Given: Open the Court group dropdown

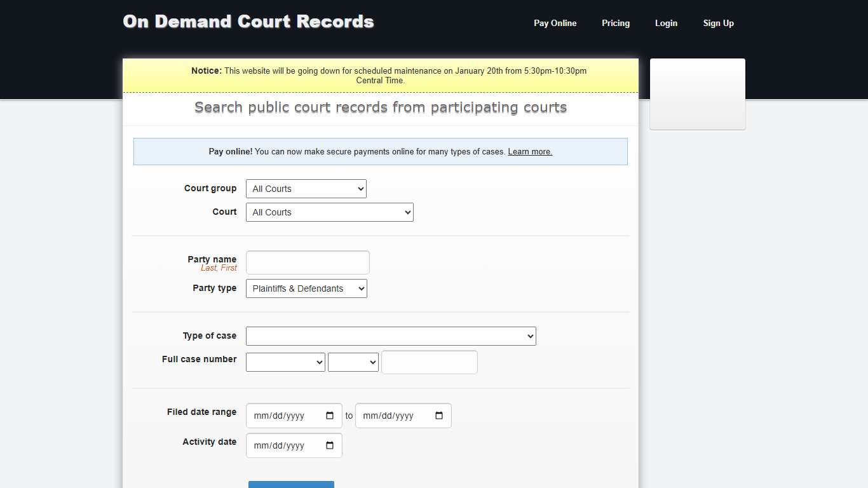Looking at the screenshot, I should 306,188.
